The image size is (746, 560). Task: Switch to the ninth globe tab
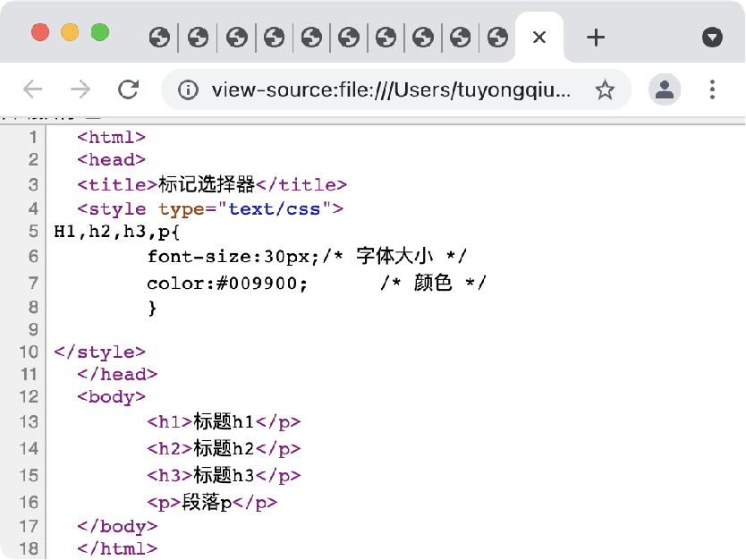[x=460, y=37]
